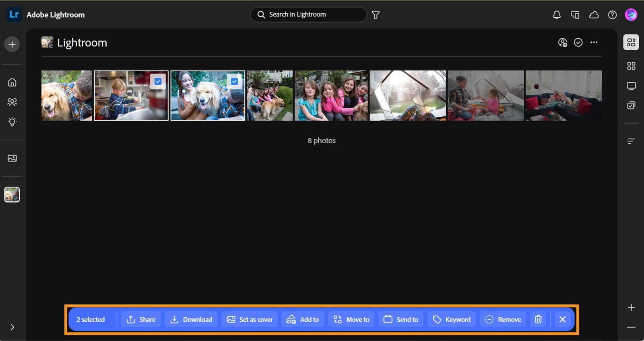Switch to photo grid view icon
The width and height of the screenshot is (644, 341).
[631, 42]
